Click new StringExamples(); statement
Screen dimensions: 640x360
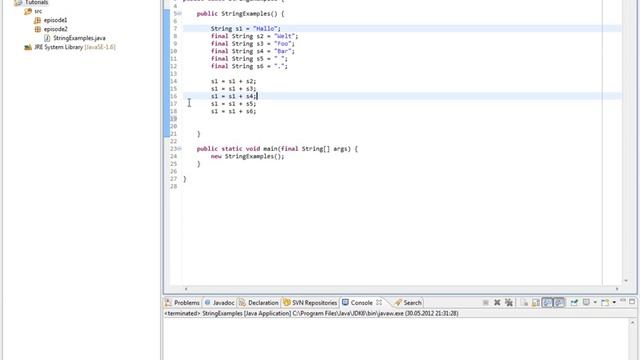pos(247,156)
